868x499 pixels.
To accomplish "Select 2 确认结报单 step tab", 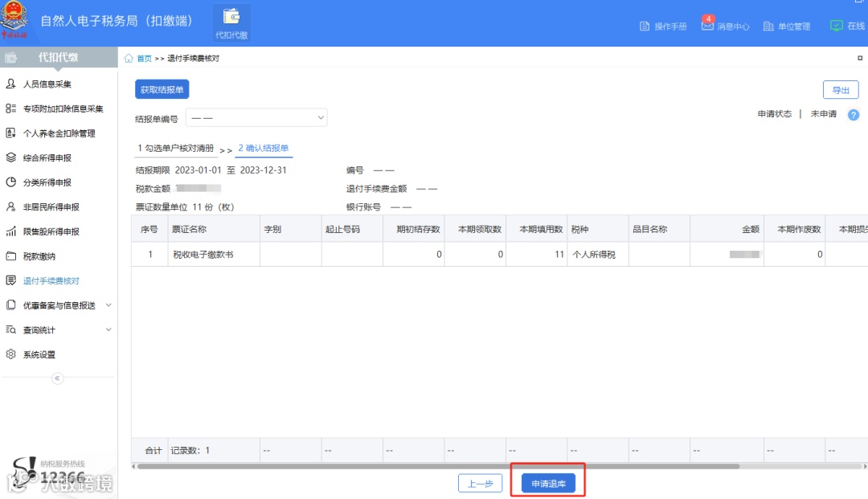I will [264, 149].
